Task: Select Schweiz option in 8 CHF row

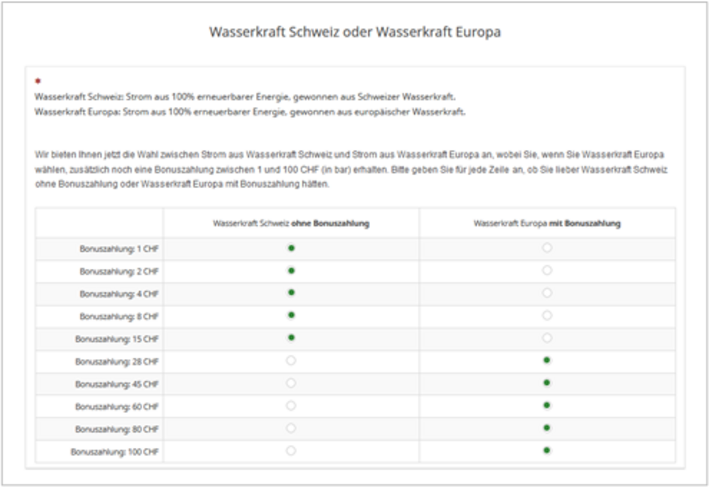Action: [x=291, y=315]
